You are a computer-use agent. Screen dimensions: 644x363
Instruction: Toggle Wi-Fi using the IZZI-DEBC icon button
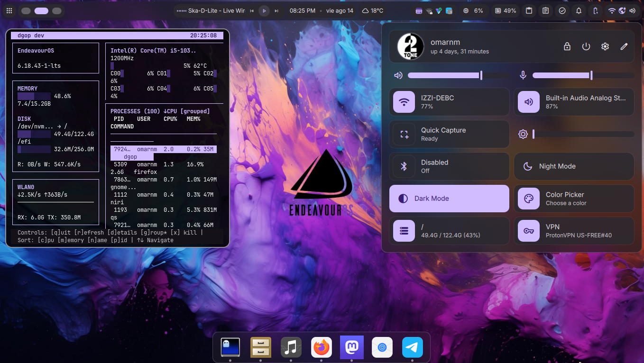404,102
